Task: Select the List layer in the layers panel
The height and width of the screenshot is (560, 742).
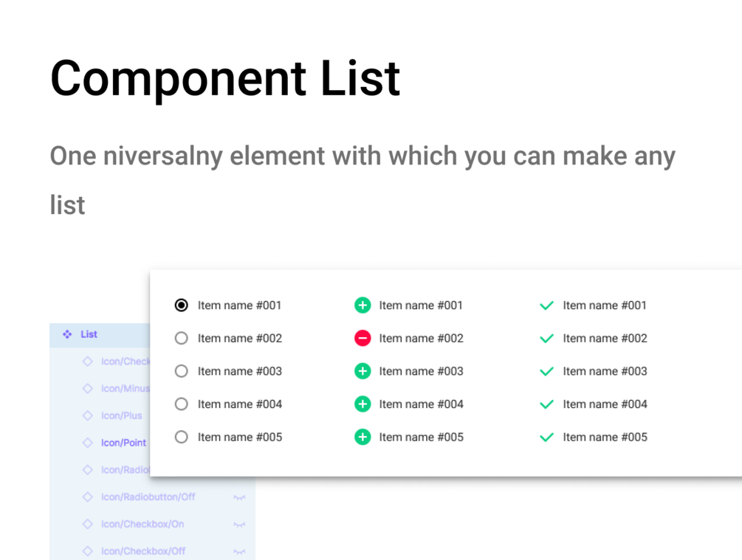Action: (x=89, y=334)
